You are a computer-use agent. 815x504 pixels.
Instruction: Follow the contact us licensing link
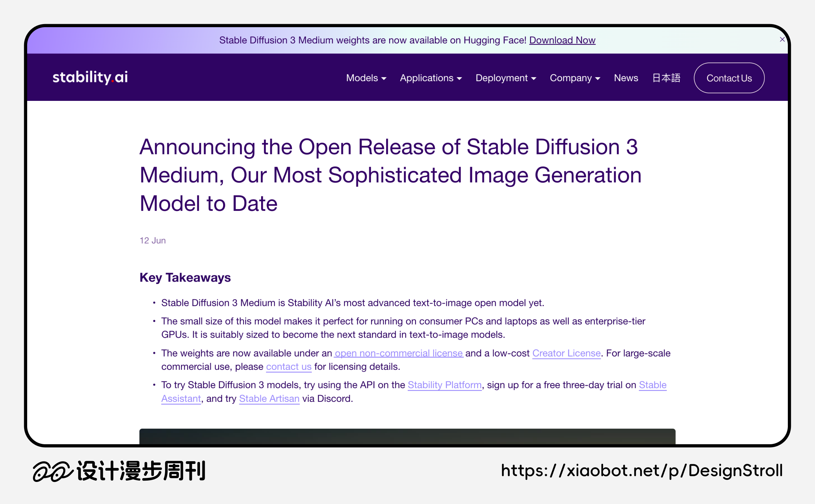(289, 367)
